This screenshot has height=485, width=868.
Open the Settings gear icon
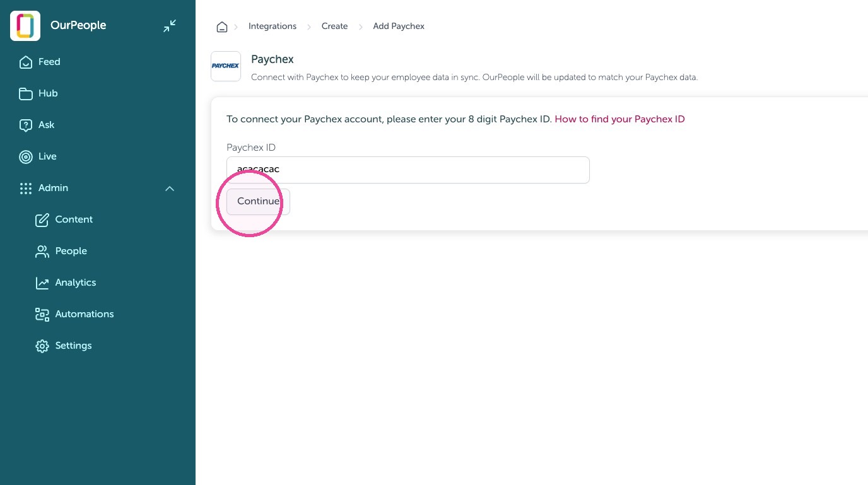pos(42,346)
